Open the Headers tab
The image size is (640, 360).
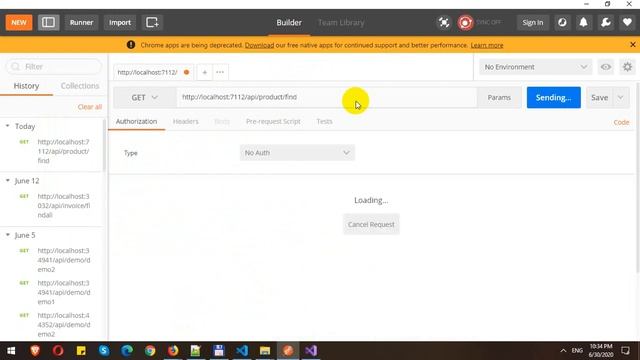pos(185,121)
